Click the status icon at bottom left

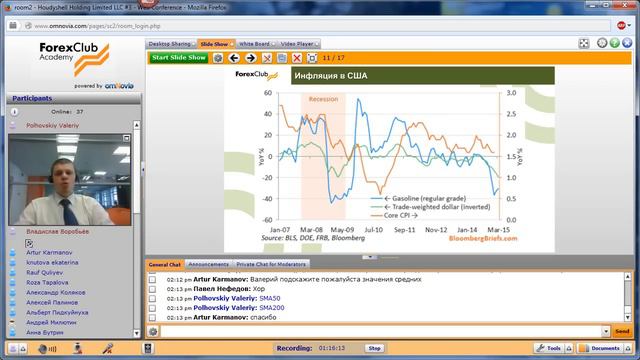(13, 349)
